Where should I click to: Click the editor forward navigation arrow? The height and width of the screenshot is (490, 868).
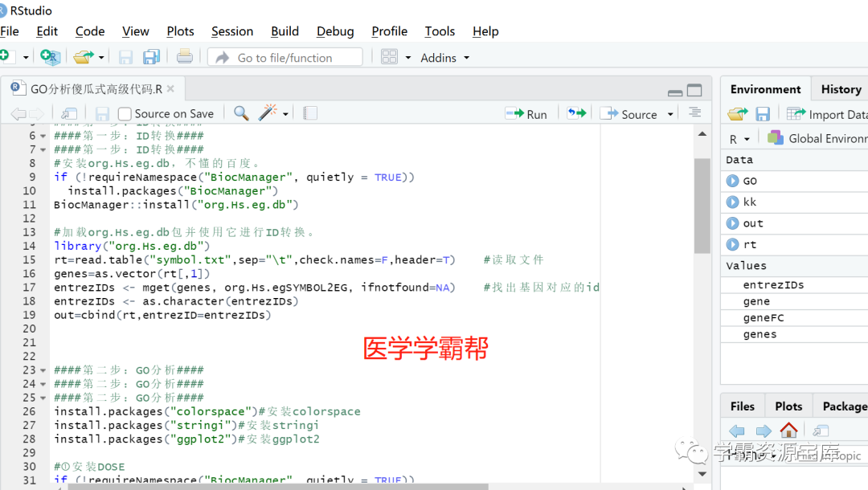pyautogui.click(x=36, y=114)
